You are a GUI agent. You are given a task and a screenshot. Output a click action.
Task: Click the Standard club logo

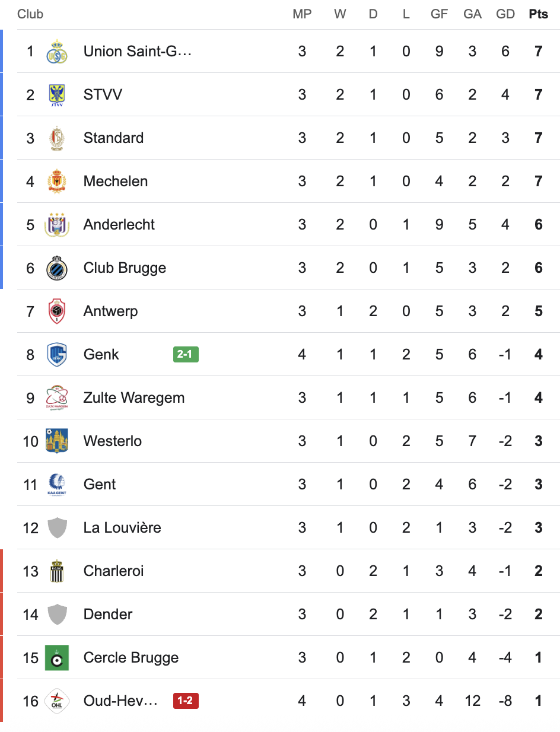click(57, 138)
